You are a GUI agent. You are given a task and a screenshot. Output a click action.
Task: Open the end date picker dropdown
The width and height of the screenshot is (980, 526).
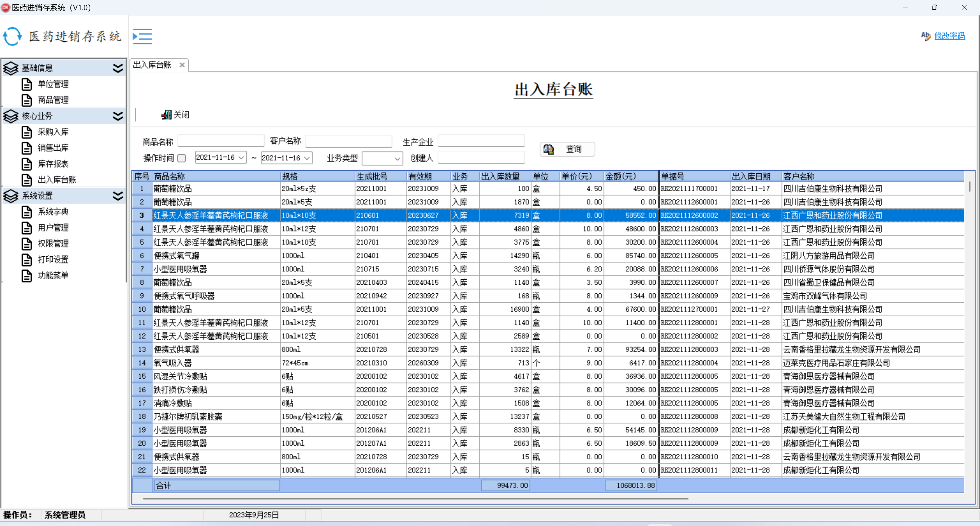click(307, 158)
